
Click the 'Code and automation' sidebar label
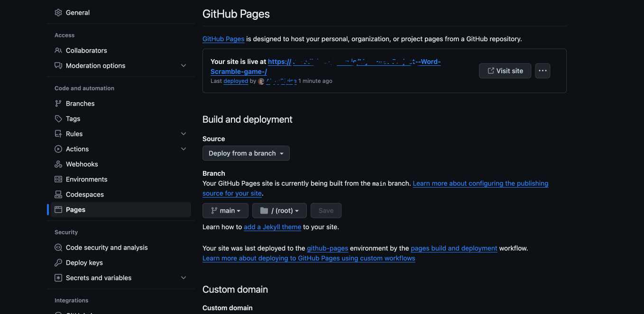click(84, 89)
